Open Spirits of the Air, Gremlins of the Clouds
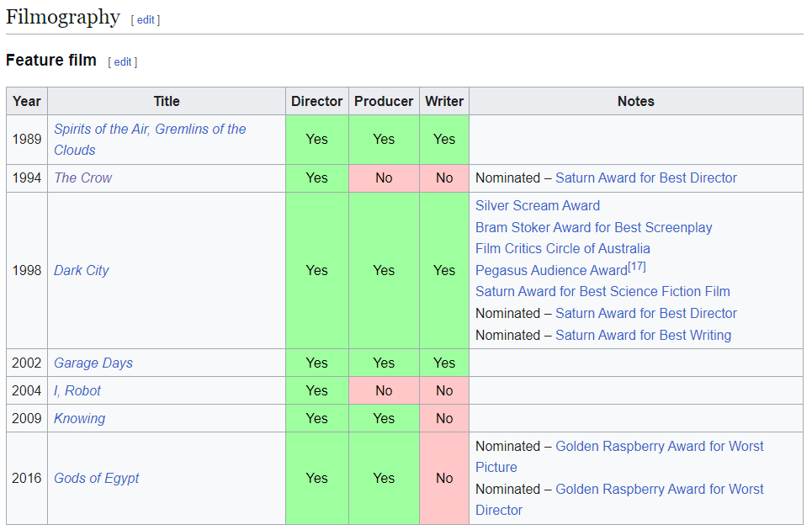The width and height of the screenshot is (812, 530). [x=150, y=130]
